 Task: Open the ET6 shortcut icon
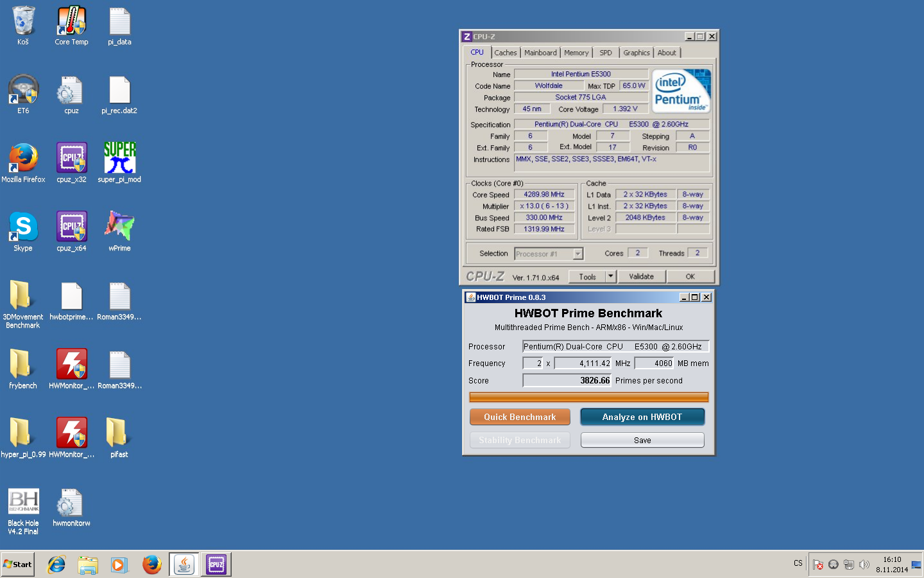(23, 94)
